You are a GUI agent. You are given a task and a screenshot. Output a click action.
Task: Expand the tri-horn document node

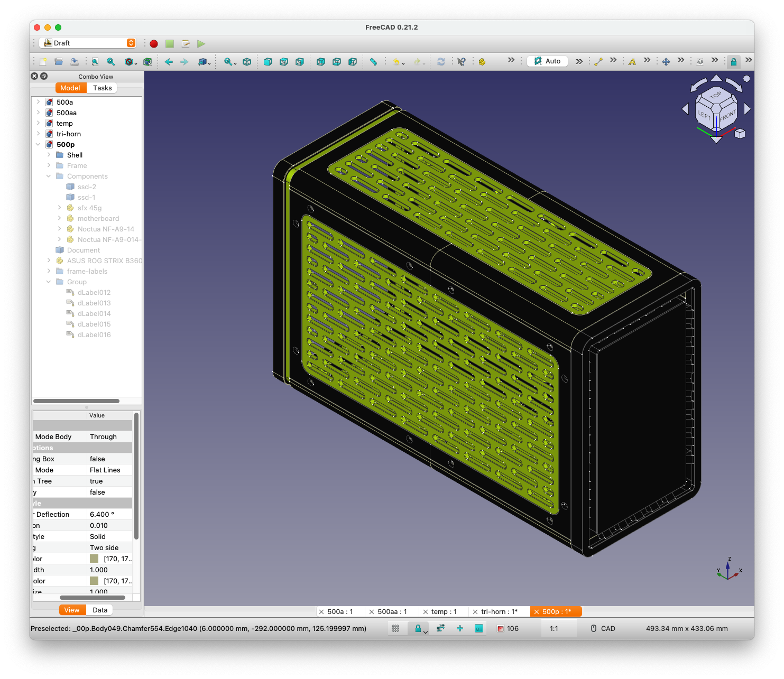pos(38,134)
